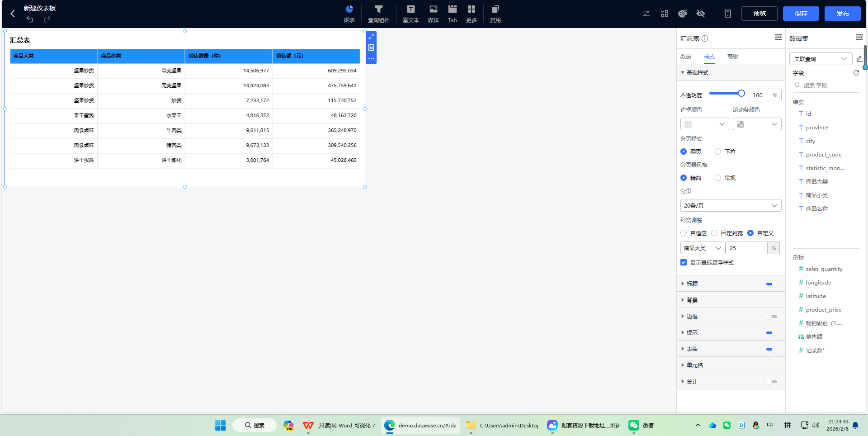Edit the 关联查询 dataset
This screenshot has height=436, width=868.
859,59
